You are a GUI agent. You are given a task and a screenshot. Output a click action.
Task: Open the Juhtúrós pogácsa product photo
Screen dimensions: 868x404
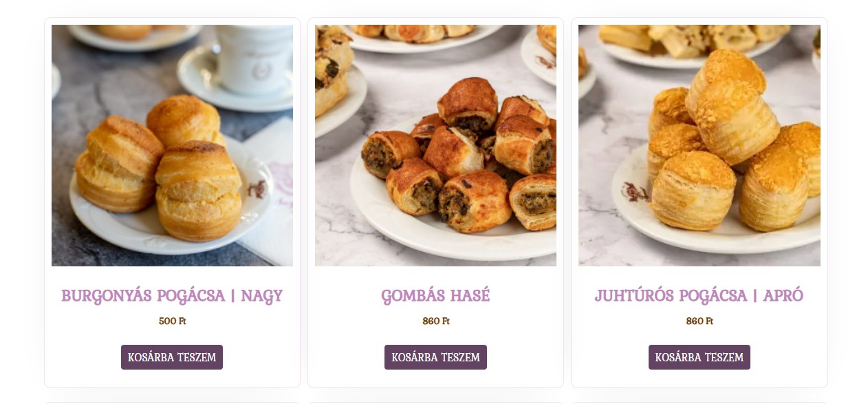click(699, 145)
